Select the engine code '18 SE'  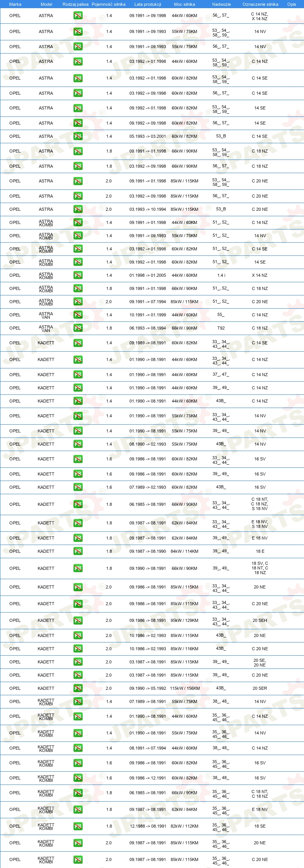pos(260,826)
